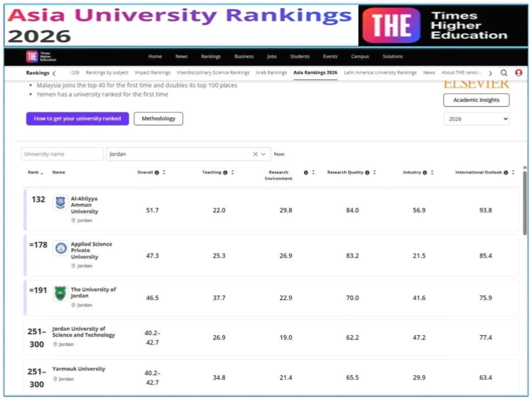This screenshot has width=532, height=400.
Task: Click the Applied Science Private University logo
Action: pos(60,247)
